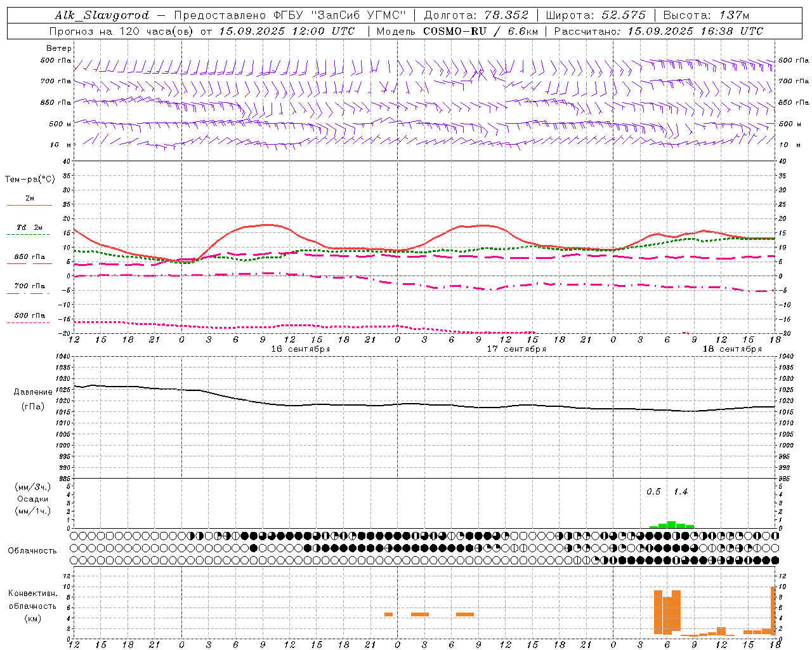Select the left '10 м' wind level label
This screenshot has height=650, width=812.
[x=60, y=145]
